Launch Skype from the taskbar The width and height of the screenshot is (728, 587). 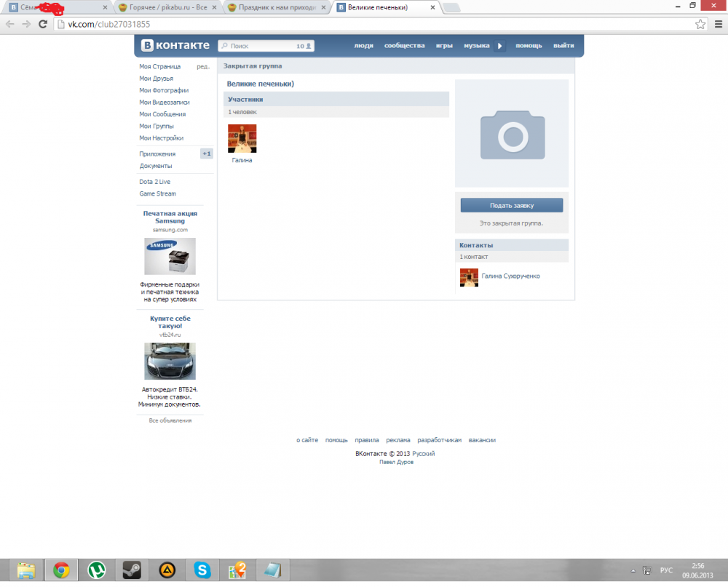[x=202, y=570]
